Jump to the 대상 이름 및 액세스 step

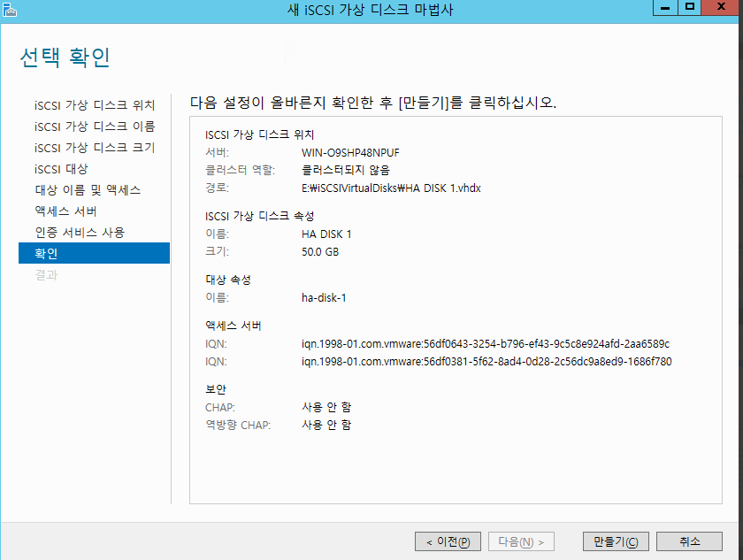pos(88,190)
